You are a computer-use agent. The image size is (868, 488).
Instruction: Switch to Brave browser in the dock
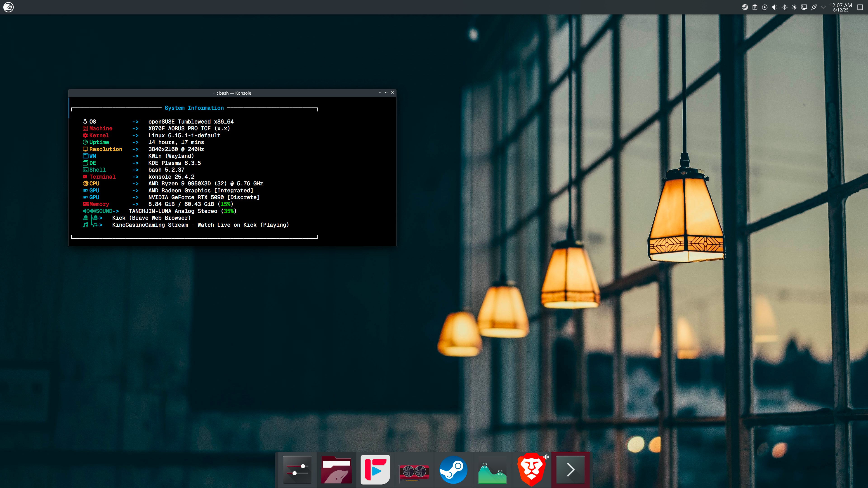click(531, 470)
